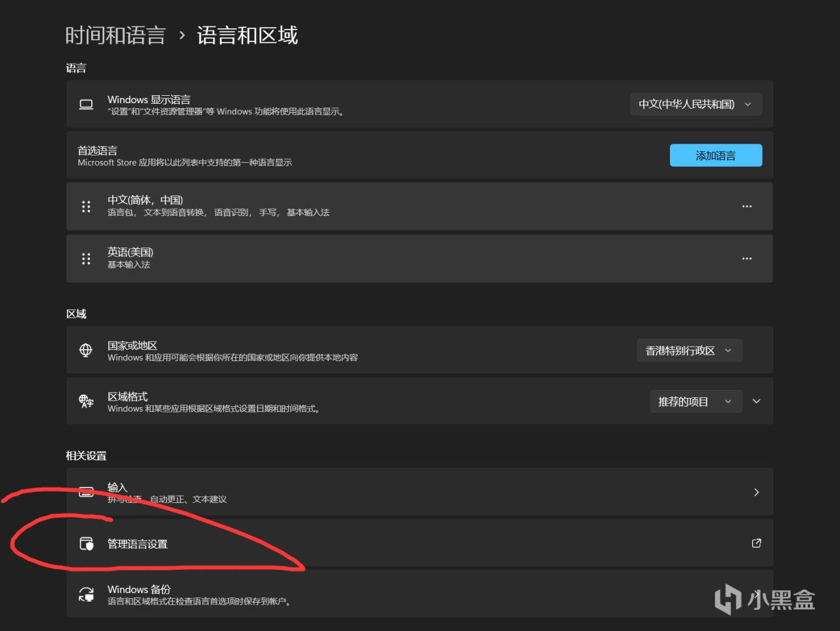Click the 语言和区域 page title
840x631 pixels.
click(247, 35)
